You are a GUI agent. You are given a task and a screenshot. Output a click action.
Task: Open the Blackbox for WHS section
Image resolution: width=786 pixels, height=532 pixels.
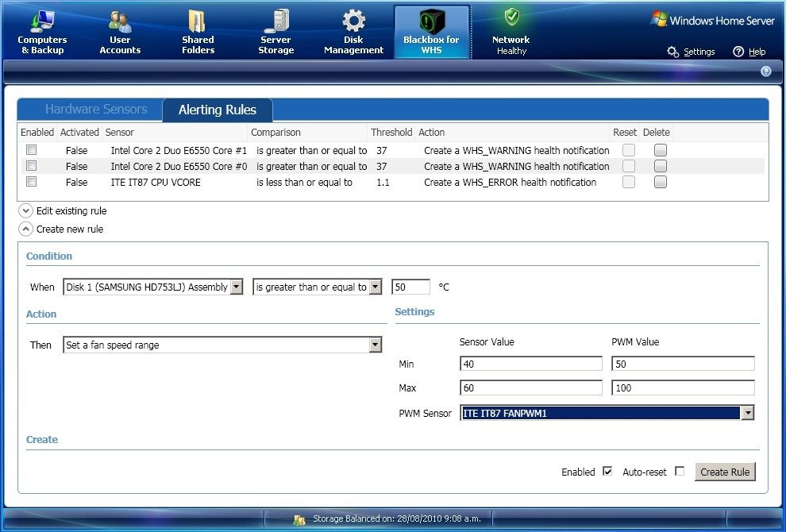pos(432,32)
